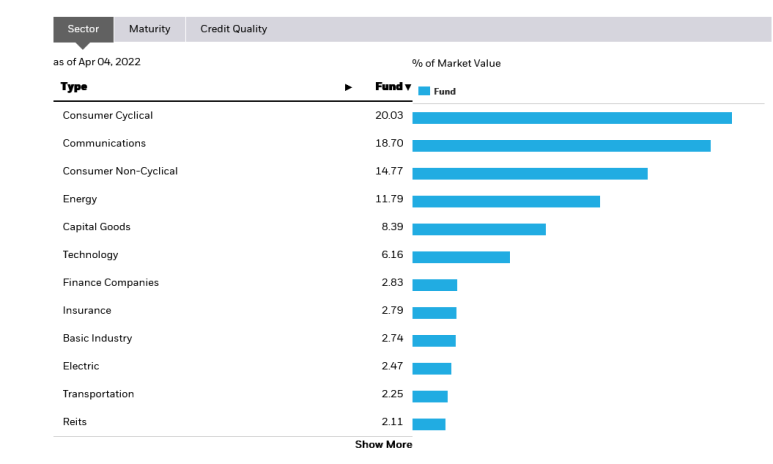Click the Transportation chart bar

point(430,397)
